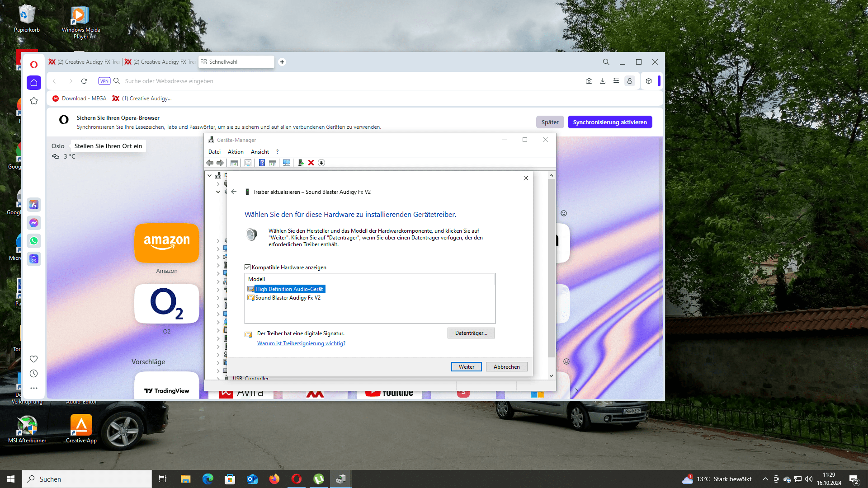868x488 pixels.
Task: Click the update driver toolbar icon
Action: [301, 163]
